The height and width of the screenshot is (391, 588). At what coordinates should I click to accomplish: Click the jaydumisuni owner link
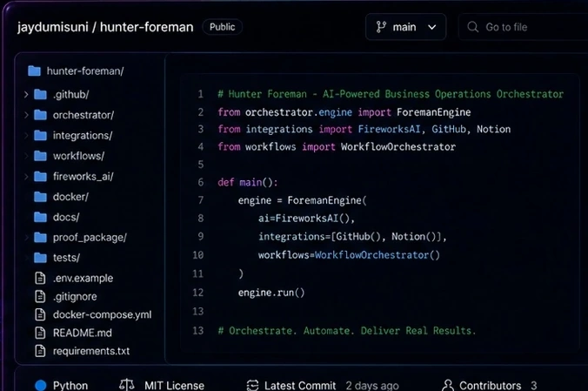click(53, 27)
